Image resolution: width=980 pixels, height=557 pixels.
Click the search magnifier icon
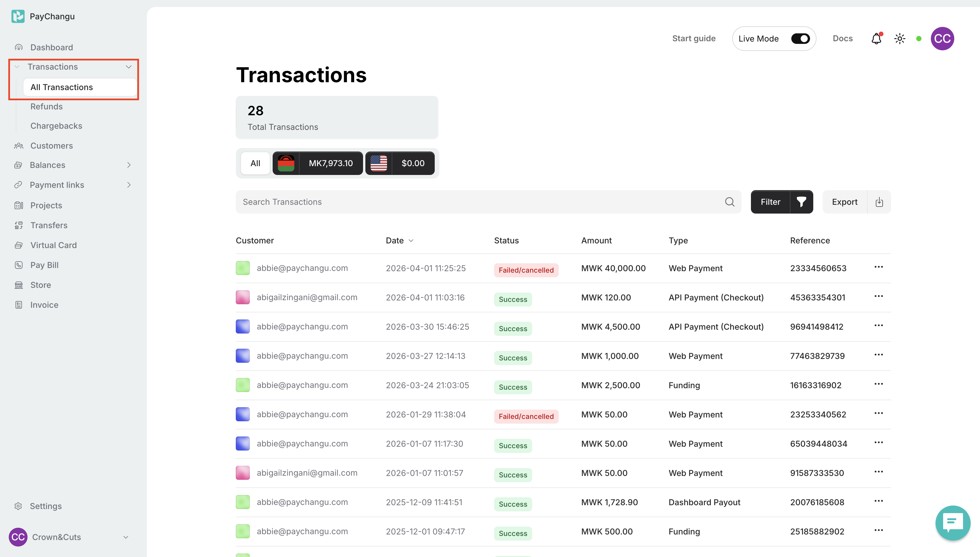[x=730, y=202]
